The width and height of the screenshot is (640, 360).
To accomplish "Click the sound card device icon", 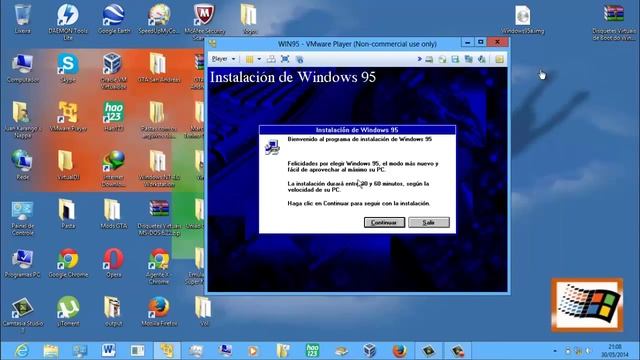I will point(482,60).
